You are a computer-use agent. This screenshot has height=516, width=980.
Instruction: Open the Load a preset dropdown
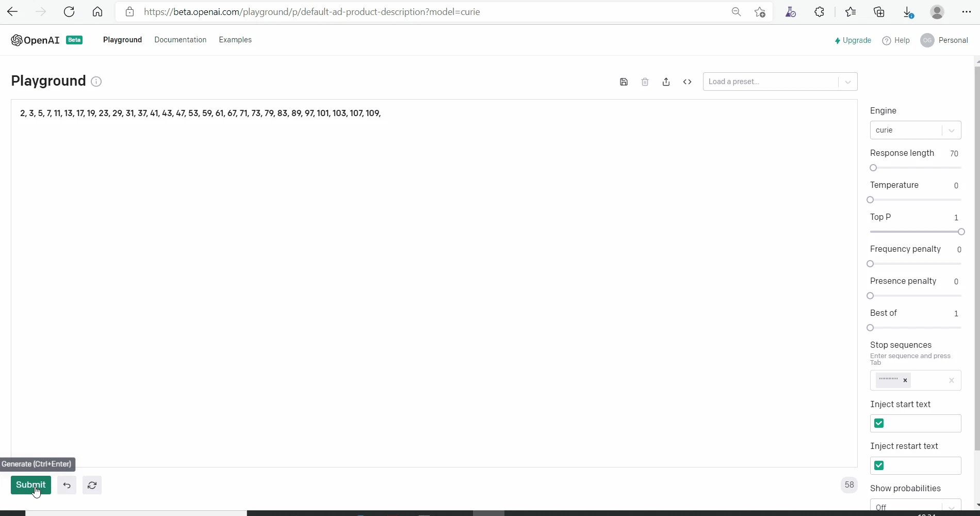coord(780,82)
